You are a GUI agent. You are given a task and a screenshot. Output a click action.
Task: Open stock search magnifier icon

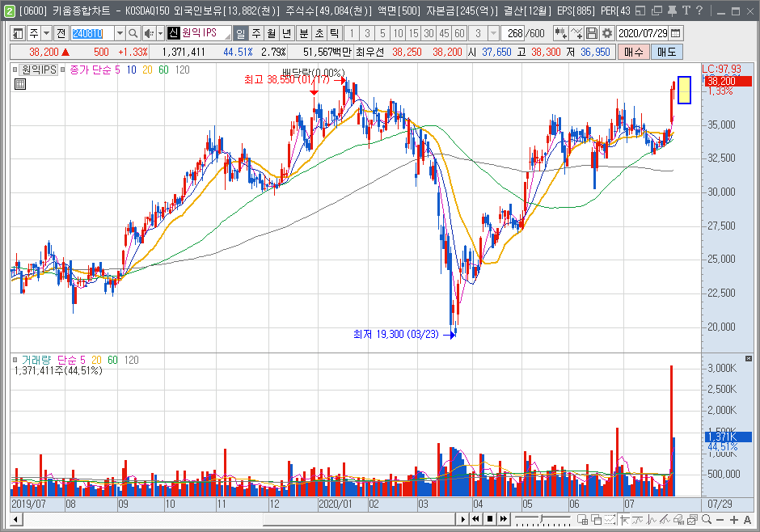coord(133,33)
